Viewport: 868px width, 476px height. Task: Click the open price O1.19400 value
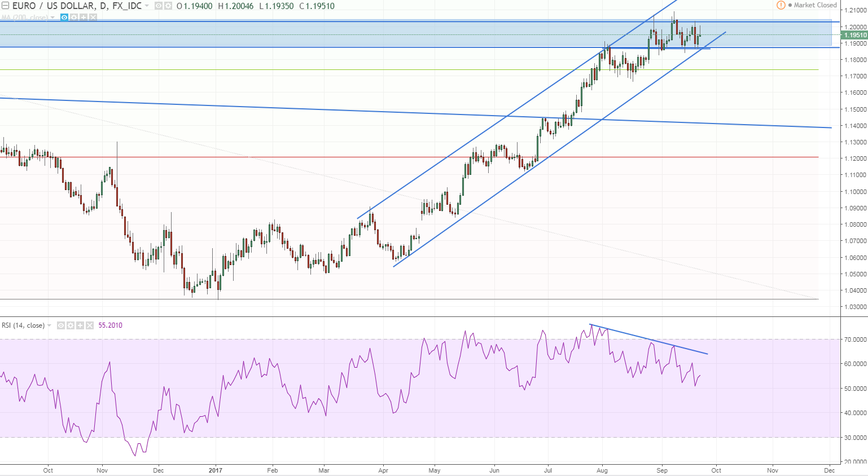point(194,6)
